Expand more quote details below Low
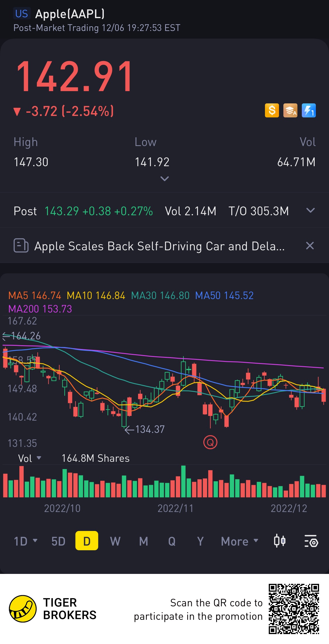The height and width of the screenshot is (644, 329). click(x=165, y=178)
